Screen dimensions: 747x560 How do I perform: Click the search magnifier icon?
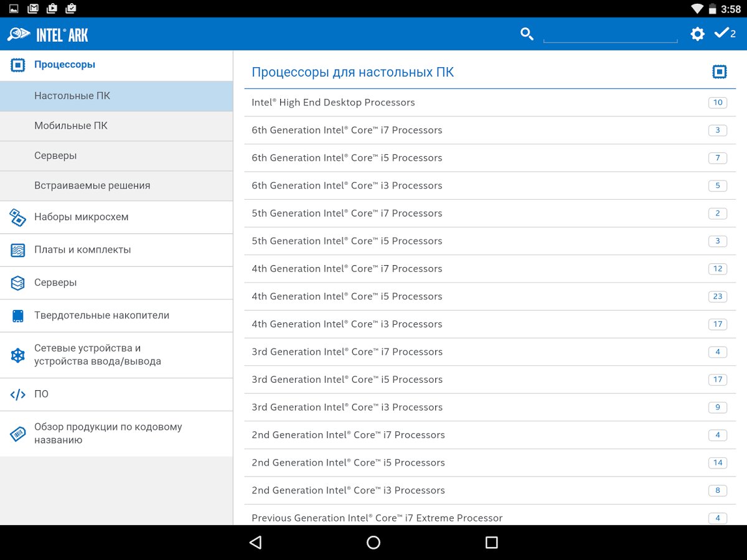point(527,34)
